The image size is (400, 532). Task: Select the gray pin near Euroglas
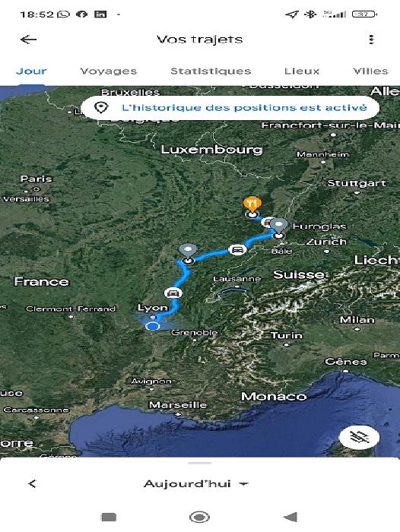coord(279,226)
